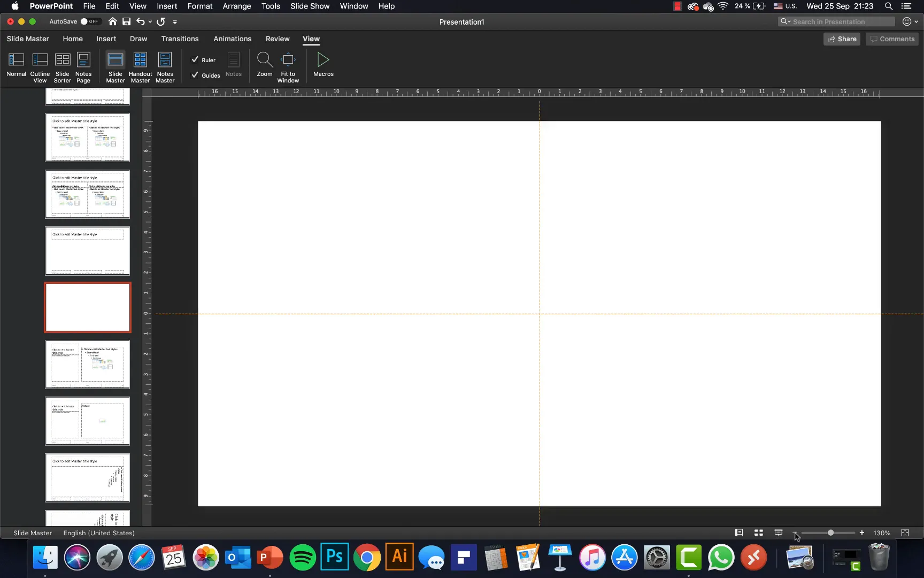Open the Home ribbon tab
This screenshot has width=924, height=578.
coord(73,39)
